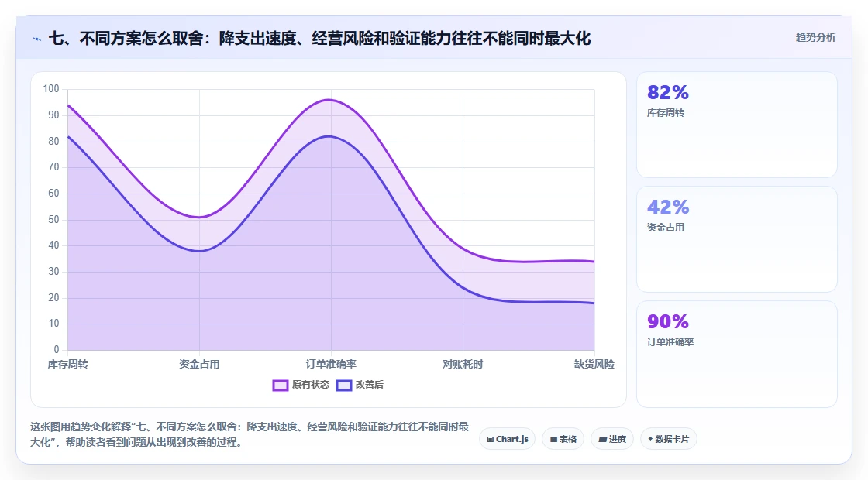The width and height of the screenshot is (868, 480).
Task: Open the 90% 订单准确率 card
Action: coord(737,354)
